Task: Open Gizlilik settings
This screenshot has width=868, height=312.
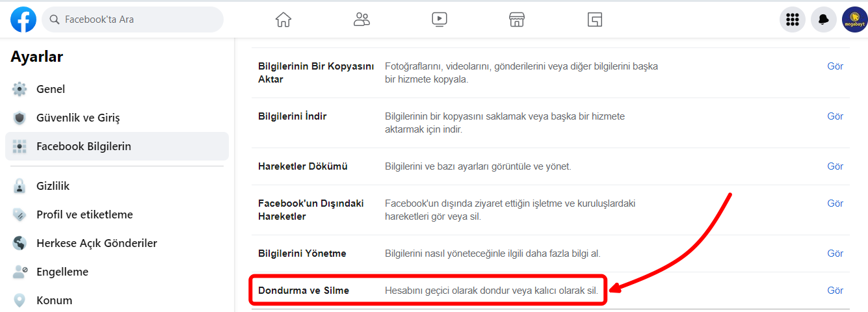Action: pyautogui.click(x=117, y=186)
